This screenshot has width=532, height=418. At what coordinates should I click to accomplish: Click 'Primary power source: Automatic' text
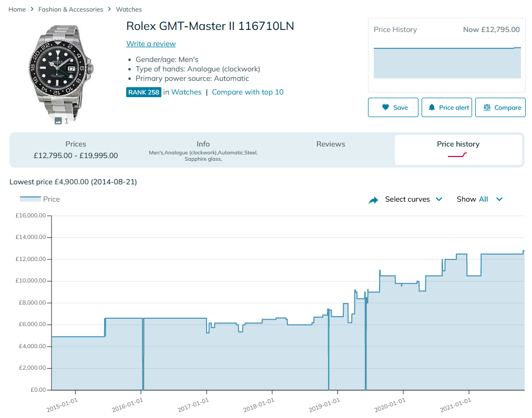[x=192, y=79]
